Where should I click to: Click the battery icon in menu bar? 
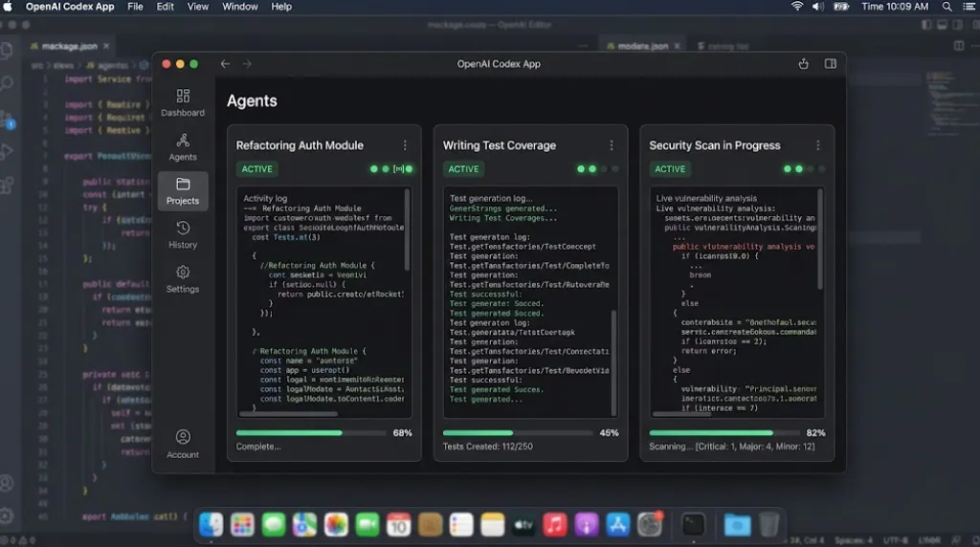(841, 7)
